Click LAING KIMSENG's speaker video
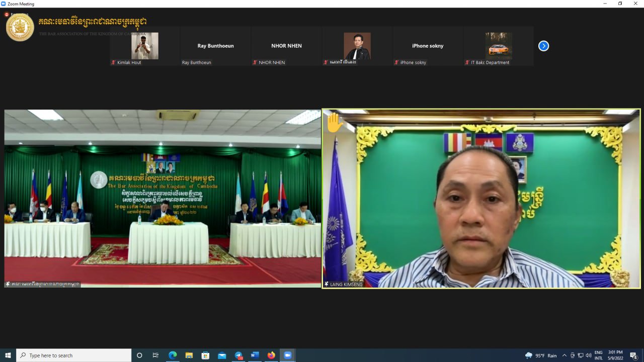 tap(481, 199)
